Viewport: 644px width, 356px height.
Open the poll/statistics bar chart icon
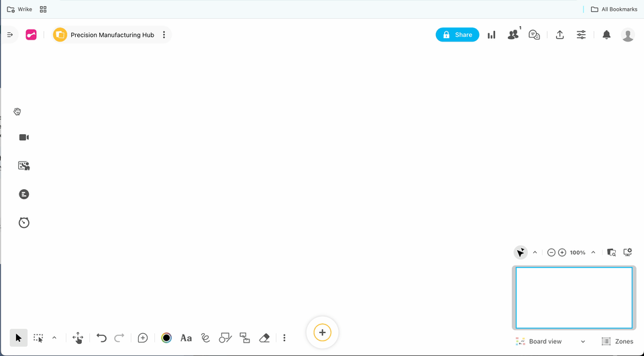pyautogui.click(x=492, y=35)
